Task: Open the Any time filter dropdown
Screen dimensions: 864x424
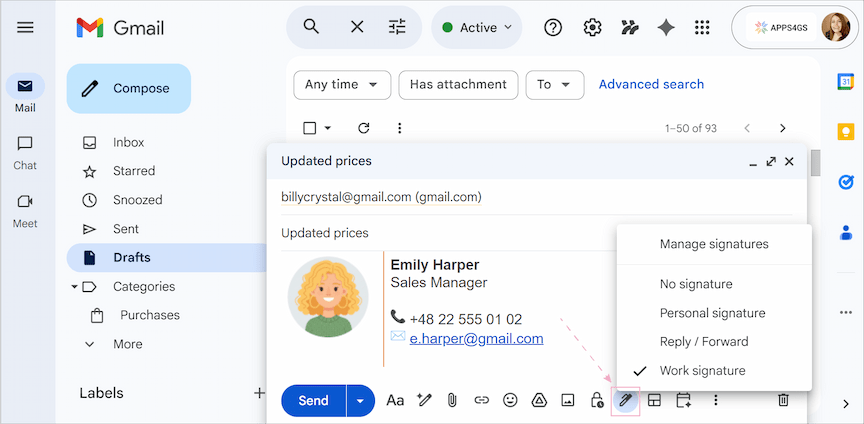Action: point(342,85)
